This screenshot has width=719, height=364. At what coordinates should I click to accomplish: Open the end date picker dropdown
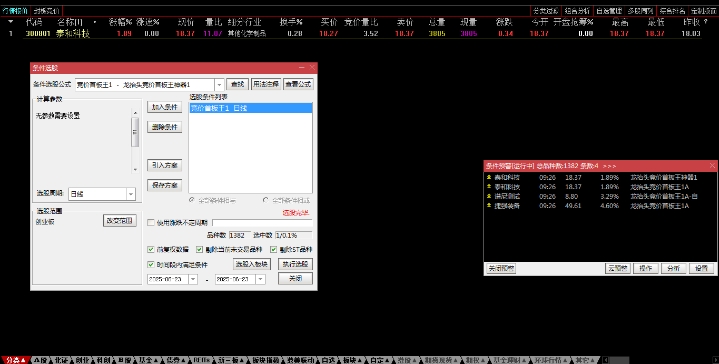tap(260, 279)
